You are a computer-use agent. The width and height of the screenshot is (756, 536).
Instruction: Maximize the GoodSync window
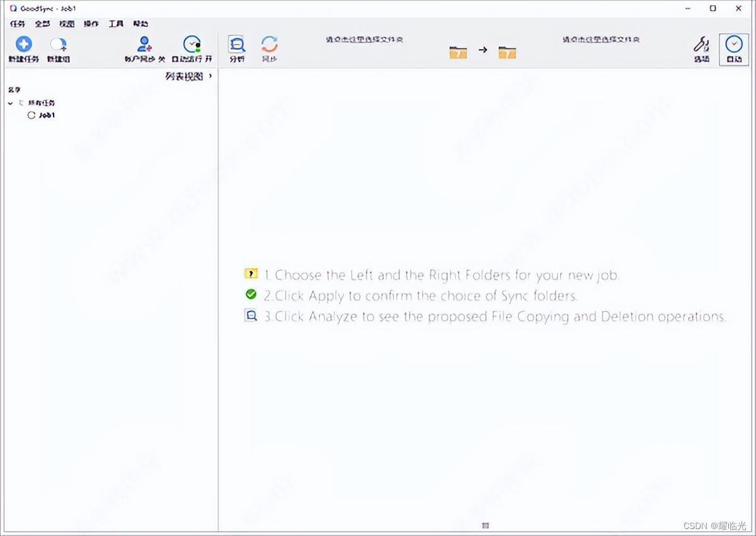(x=713, y=8)
